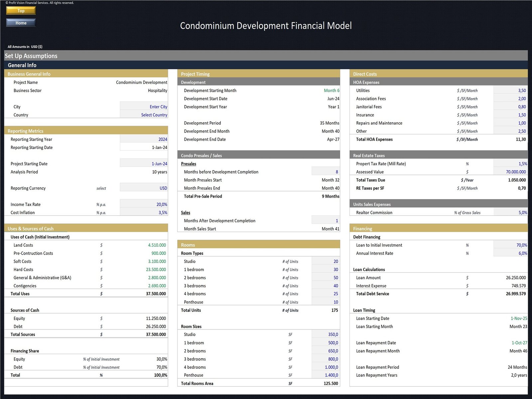This screenshot has height=399, width=532.
Task: Select the Penthouse room size cell
Action: [326, 375]
